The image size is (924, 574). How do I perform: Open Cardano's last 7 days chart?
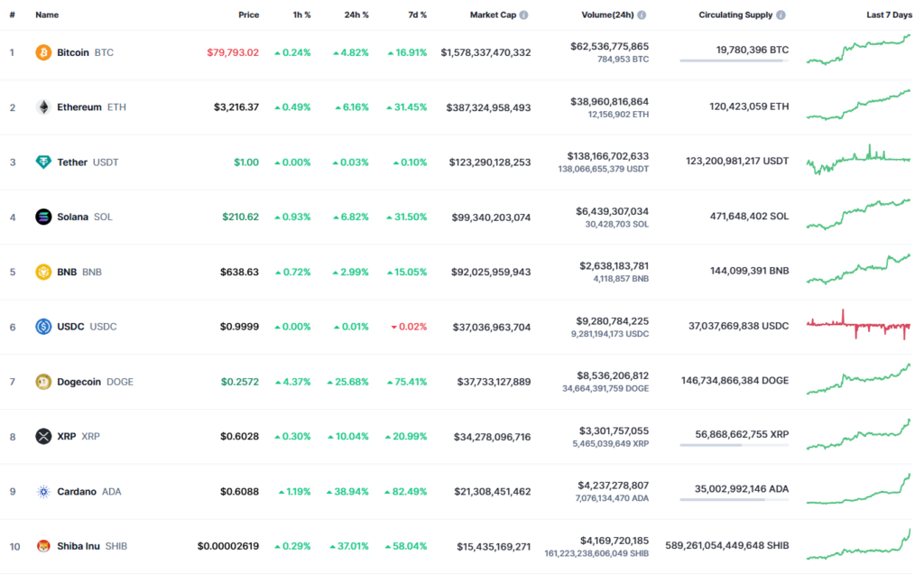click(x=859, y=488)
